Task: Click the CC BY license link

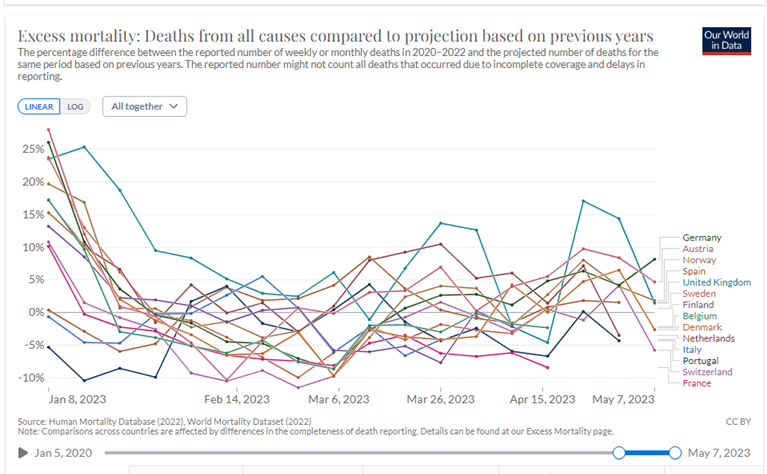Action: tap(739, 422)
